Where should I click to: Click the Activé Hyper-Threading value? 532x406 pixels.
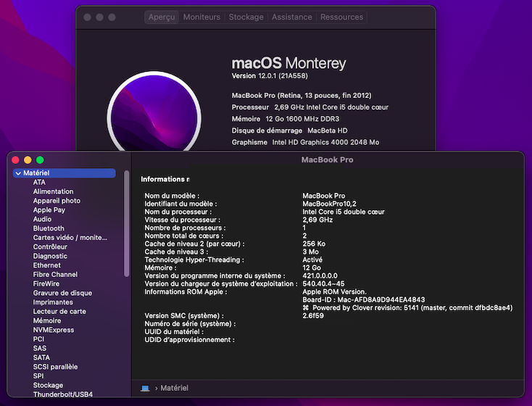[312, 260]
